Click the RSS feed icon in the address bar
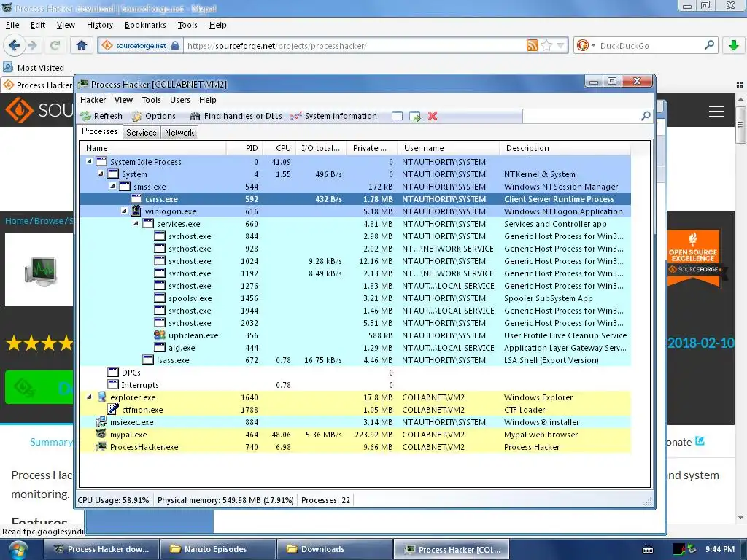 pos(532,45)
